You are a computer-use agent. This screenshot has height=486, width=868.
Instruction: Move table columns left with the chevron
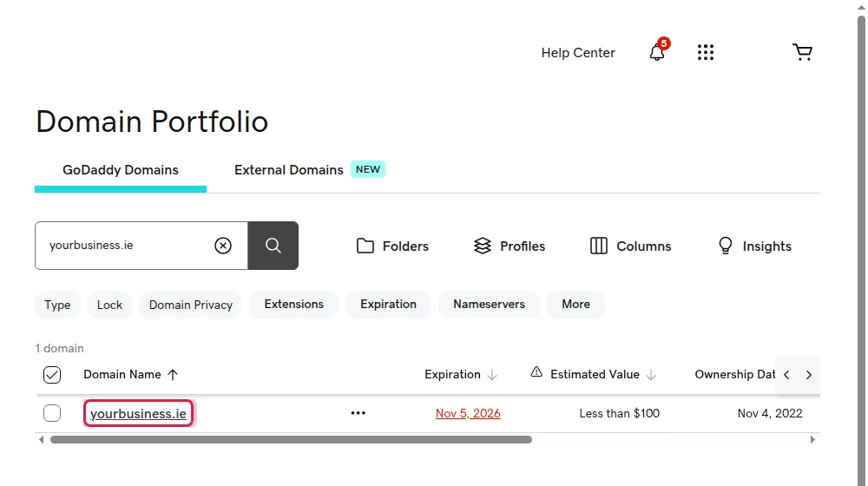point(786,375)
